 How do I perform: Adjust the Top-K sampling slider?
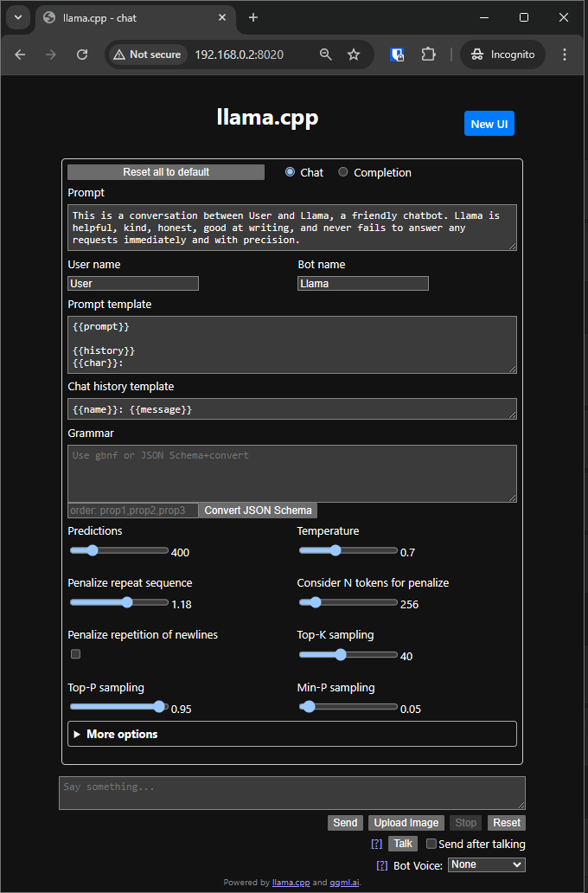click(348, 655)
